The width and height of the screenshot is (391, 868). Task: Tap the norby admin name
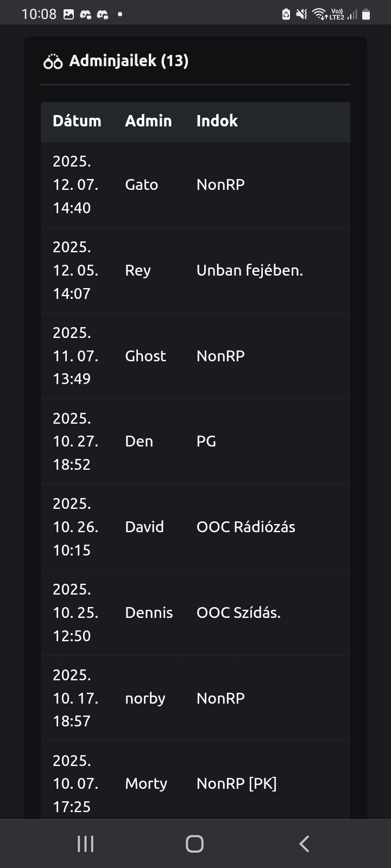pos(145,698)
